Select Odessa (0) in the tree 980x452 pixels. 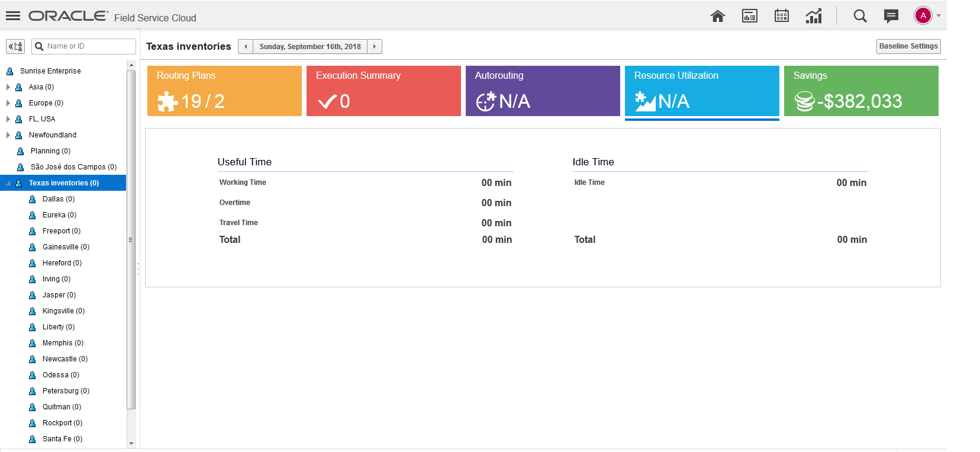point(61,375)
